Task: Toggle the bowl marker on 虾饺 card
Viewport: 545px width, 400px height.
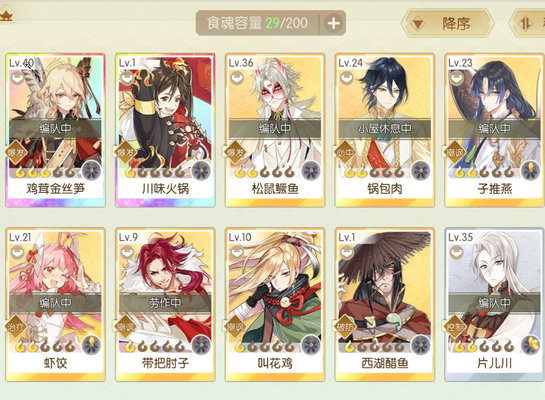Action: click(17, 252)
